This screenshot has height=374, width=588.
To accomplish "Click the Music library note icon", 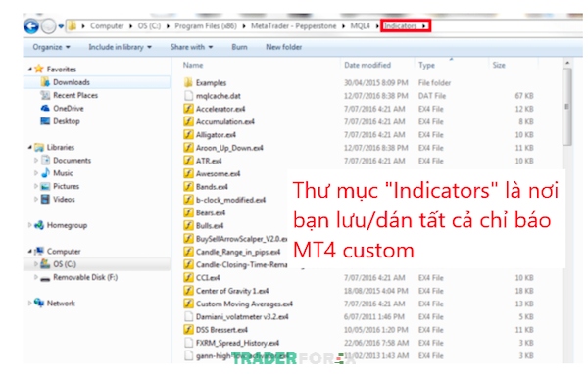I will tap(45, 172).
